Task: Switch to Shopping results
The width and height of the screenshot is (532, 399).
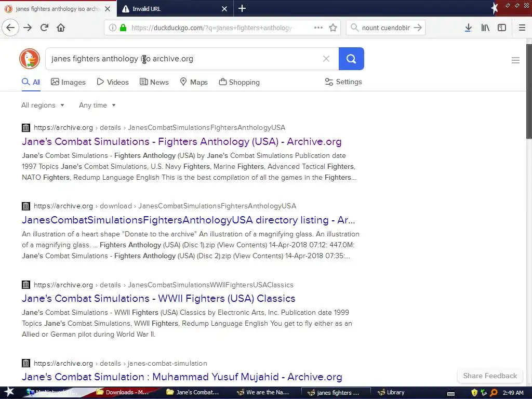Action: [x=239, y=82]
